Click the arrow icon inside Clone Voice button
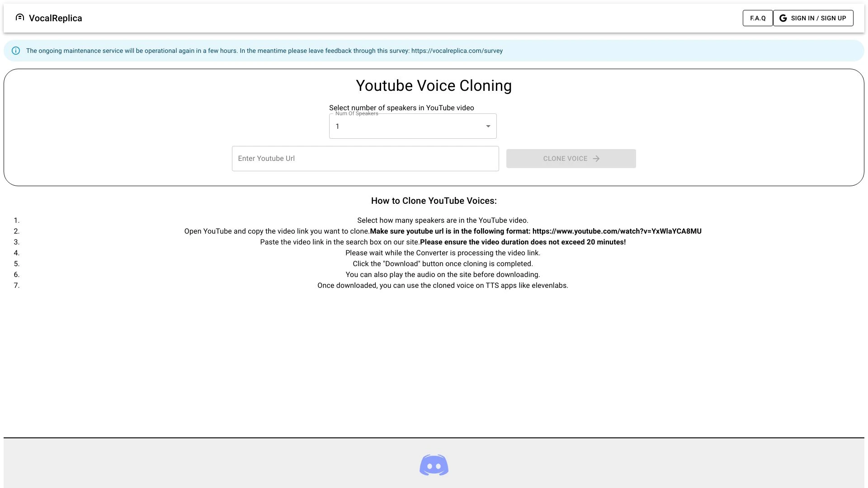Image resolution: width=868 pixels, height=488 pixels. [x=596, y=159]
